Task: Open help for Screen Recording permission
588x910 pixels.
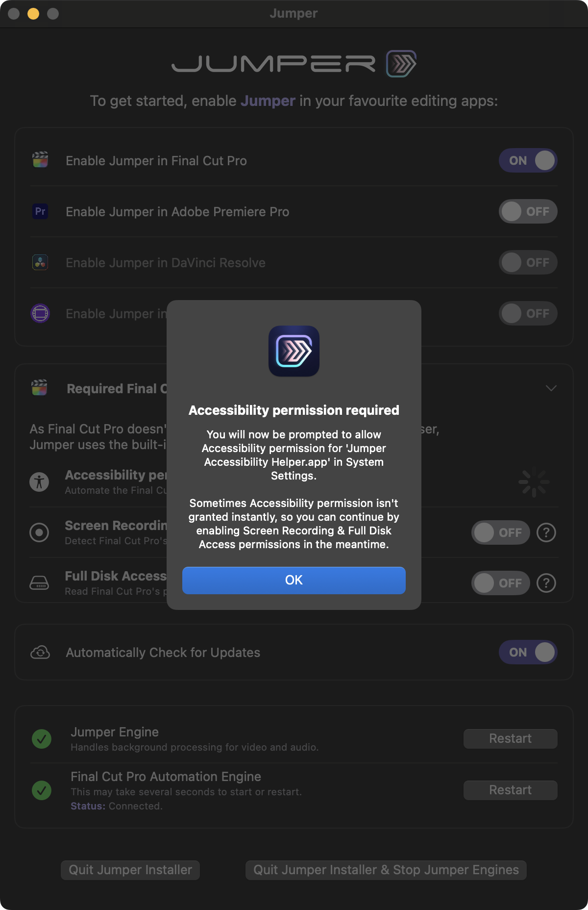Action: [546, 532]
